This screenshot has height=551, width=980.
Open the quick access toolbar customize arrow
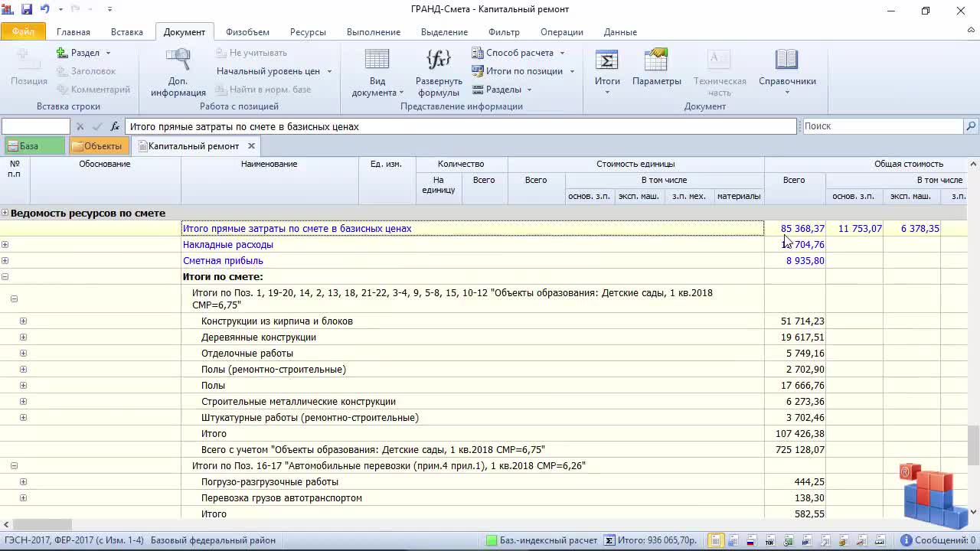[109, 10]
